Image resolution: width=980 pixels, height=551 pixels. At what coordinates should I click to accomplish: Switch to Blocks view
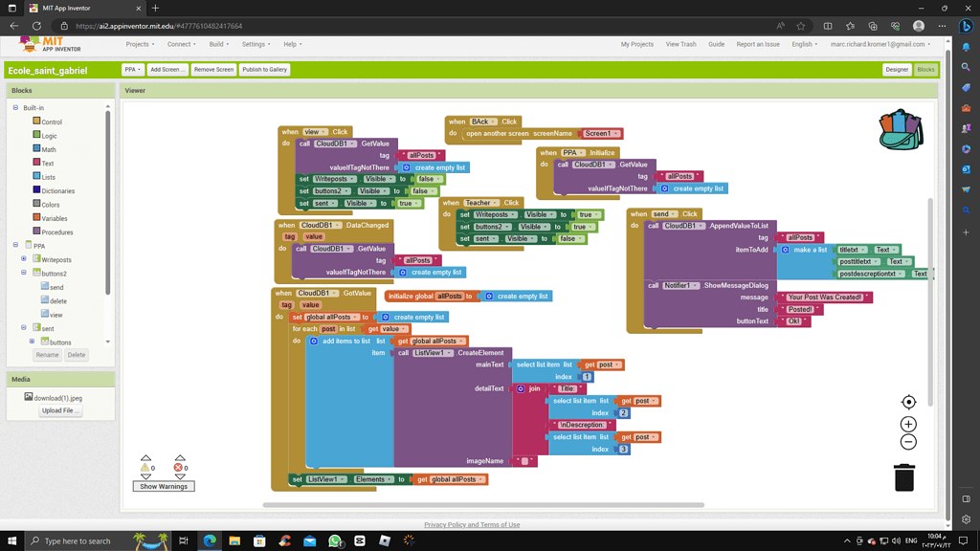pyautogui.click(x=925, y=70)
